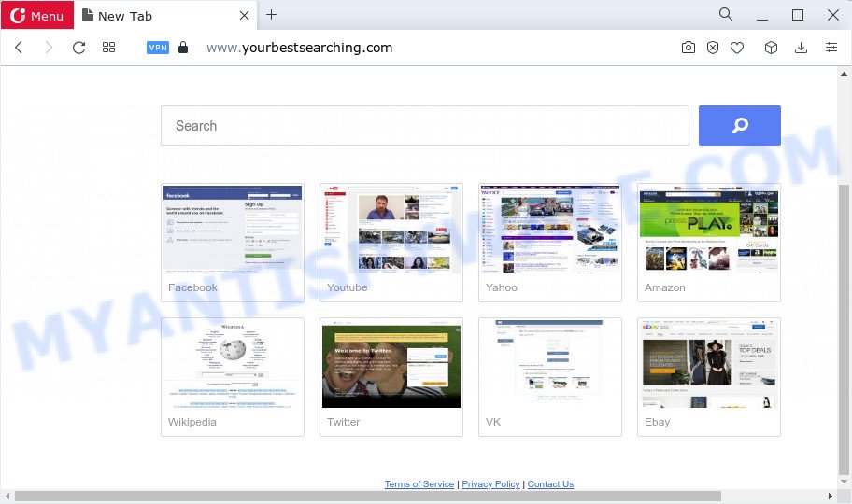
Task: Open the Amazon thumbnail
Action: pos(708,243)
